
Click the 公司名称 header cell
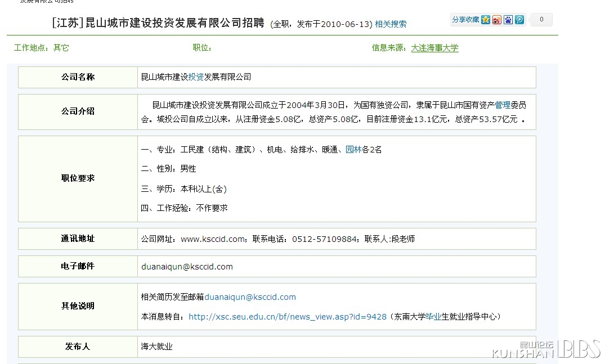click(78, 77)
